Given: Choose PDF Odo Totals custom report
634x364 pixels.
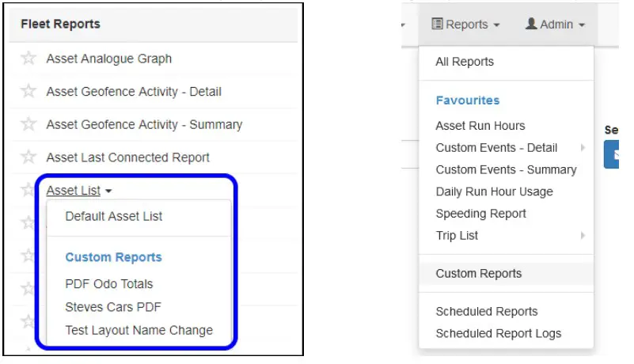Looking at the screenshot, I should click(x=109, y=284).
